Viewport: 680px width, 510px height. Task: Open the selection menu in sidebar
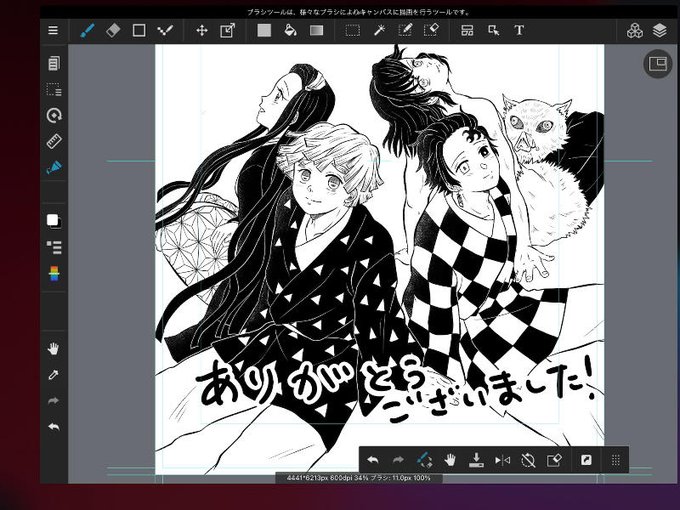54,89
